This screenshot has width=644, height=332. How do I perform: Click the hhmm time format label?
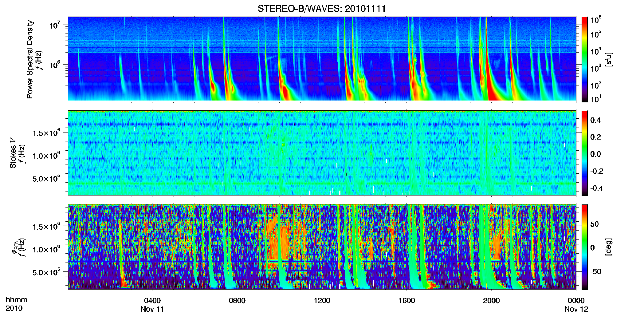(16, 300)
